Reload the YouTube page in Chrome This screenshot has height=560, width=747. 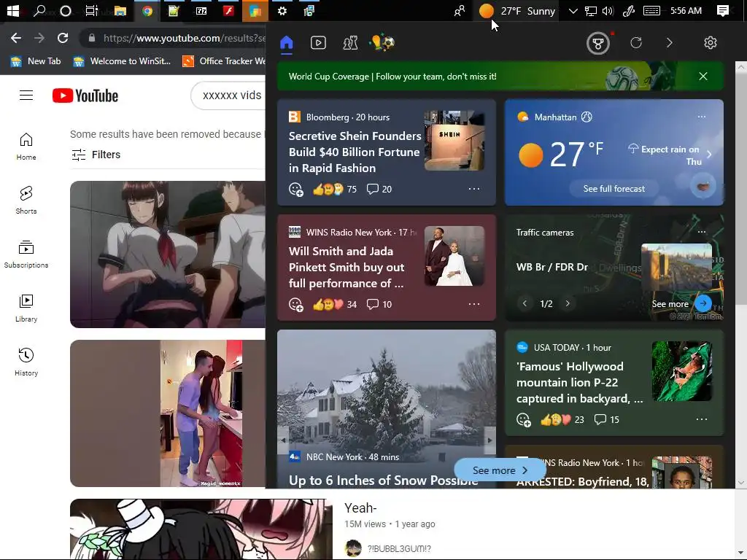click(63, 38)
